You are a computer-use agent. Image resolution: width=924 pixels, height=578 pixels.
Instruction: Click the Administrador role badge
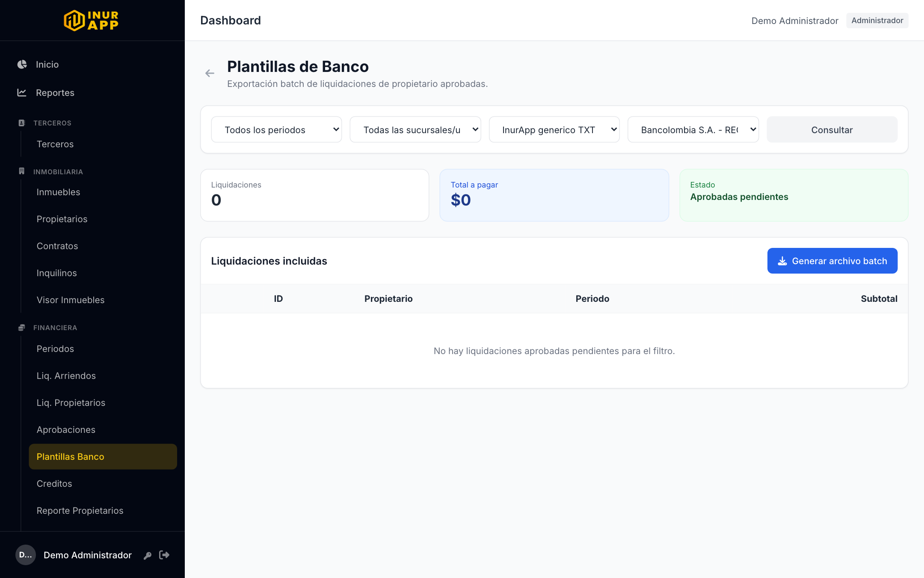click(877, 20)
